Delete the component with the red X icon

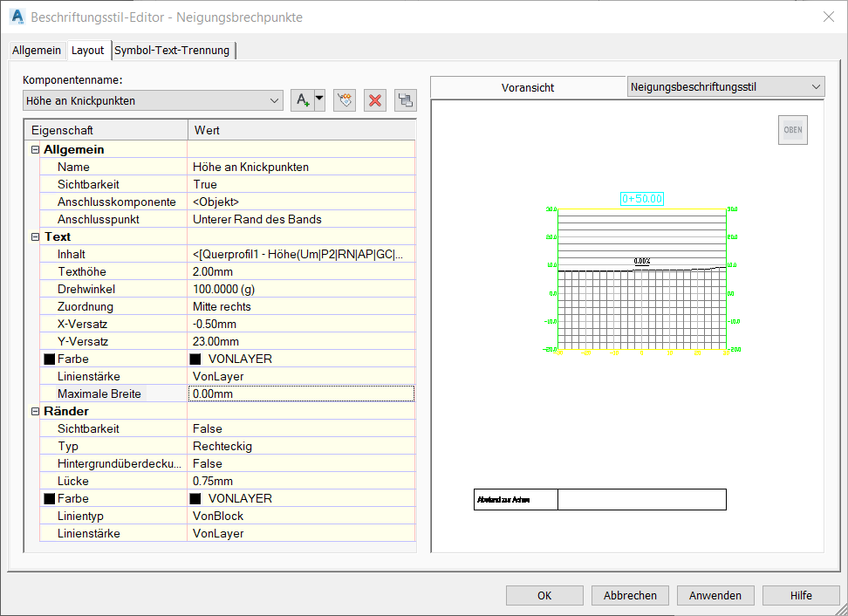tap(376, 100)
